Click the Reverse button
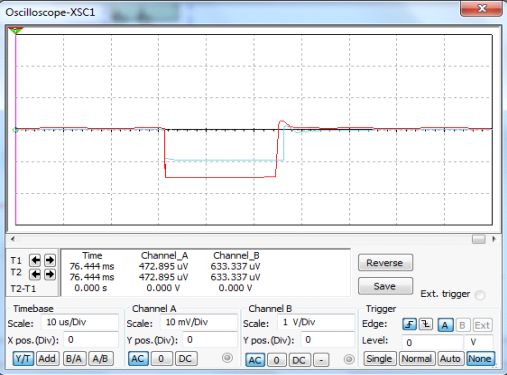Viewport: 507px width, 375px height. [385, 263]
